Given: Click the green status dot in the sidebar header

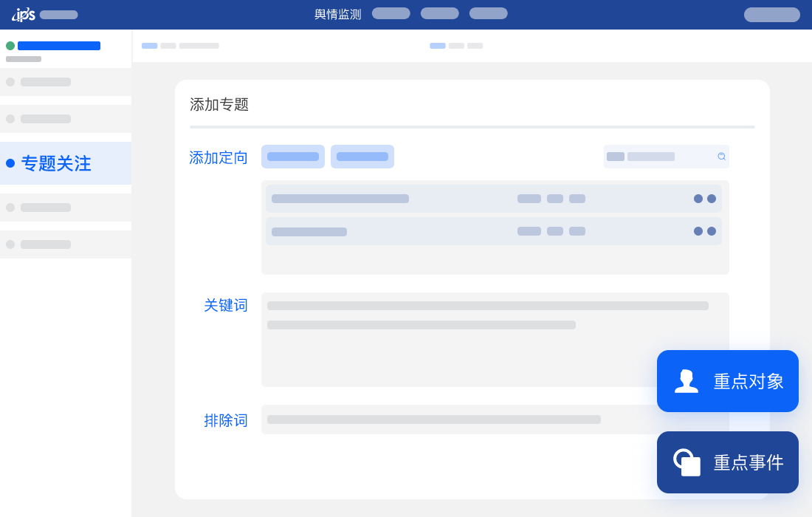Looking at the screenshot, I should [x=10, y=45].
